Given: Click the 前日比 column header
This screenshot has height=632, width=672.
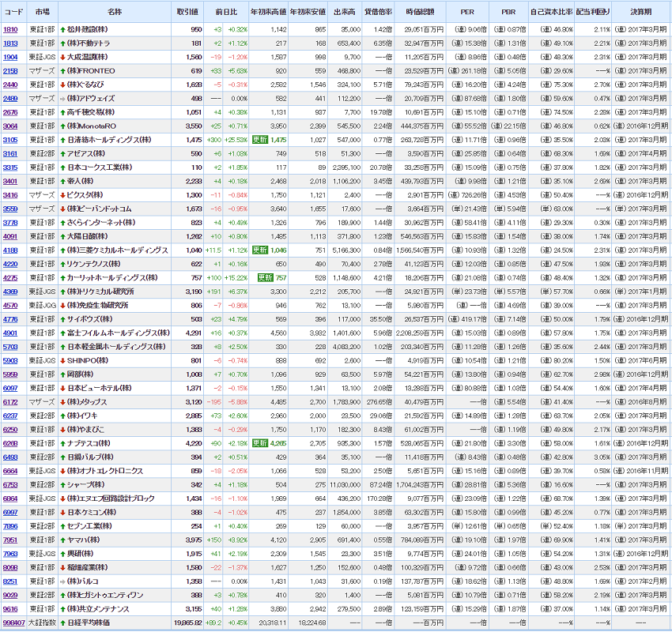Looking at the screenshot, I should [226, 12].
